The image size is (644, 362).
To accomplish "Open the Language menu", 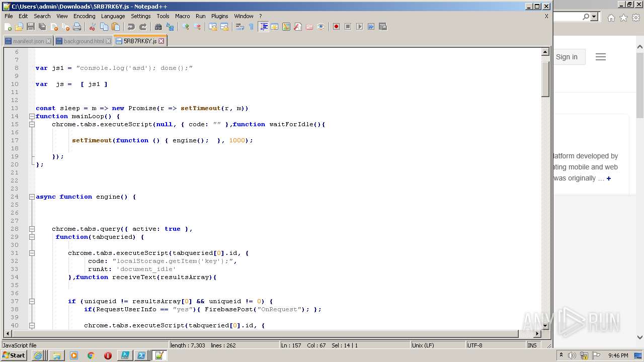I will point(113,16).
